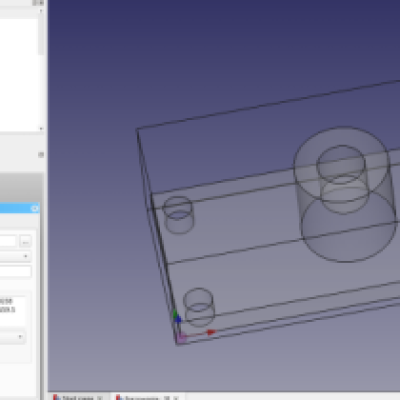Switch to the first document tab at bottom
This screenshot has width=400, height=400.
(78, 397)
